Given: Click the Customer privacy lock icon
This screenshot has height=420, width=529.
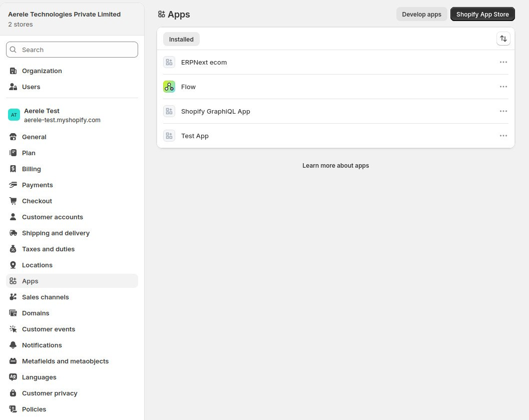Looking at the screenshot, I should (x=13, y=393).
